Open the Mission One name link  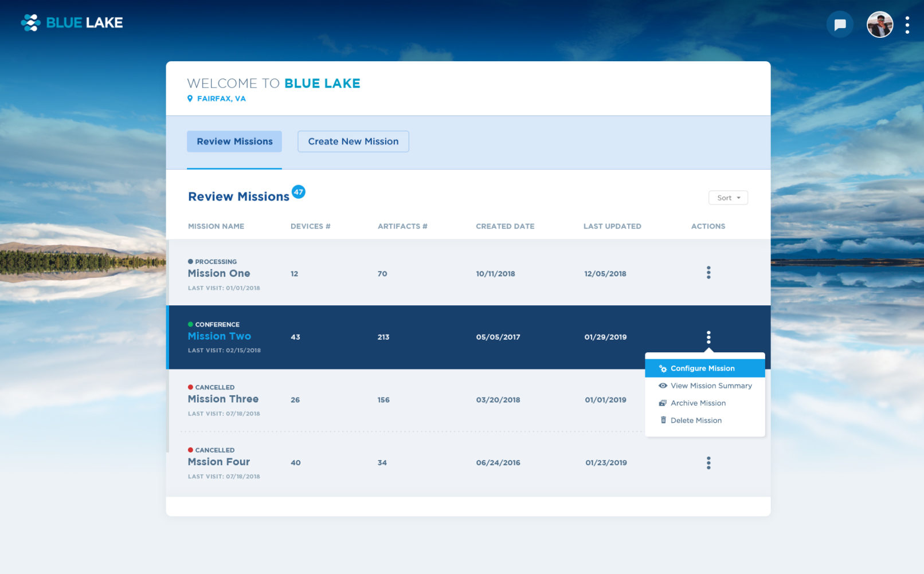219,273
